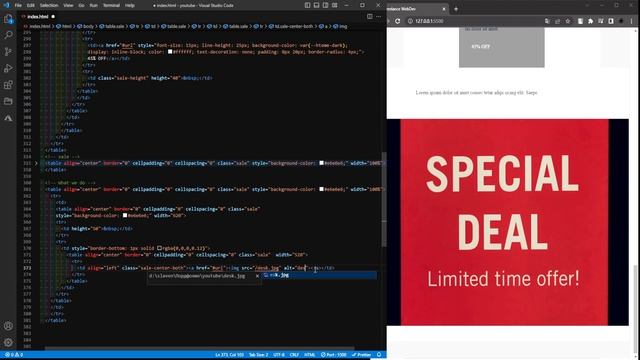Open the browser Extensions puzzle icon
This screenshot has width=640, height=360.
(x=590, y=21)
